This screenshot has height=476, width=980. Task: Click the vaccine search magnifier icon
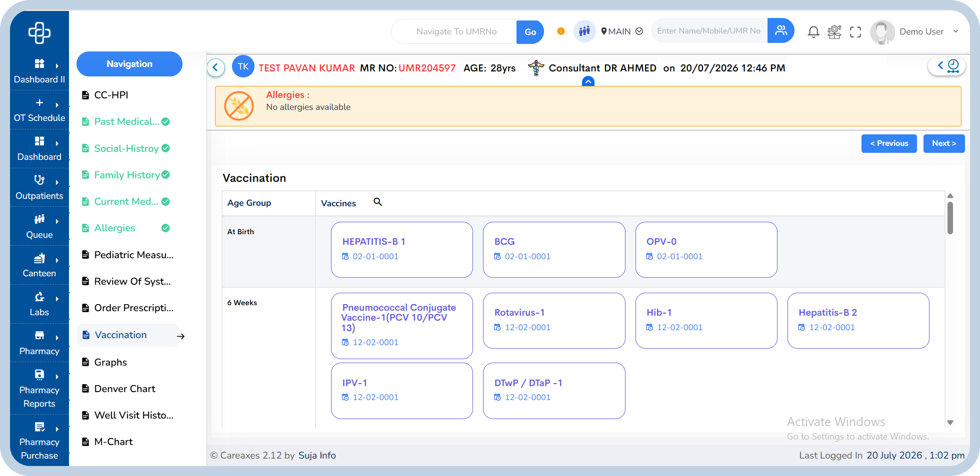[377, 202]
